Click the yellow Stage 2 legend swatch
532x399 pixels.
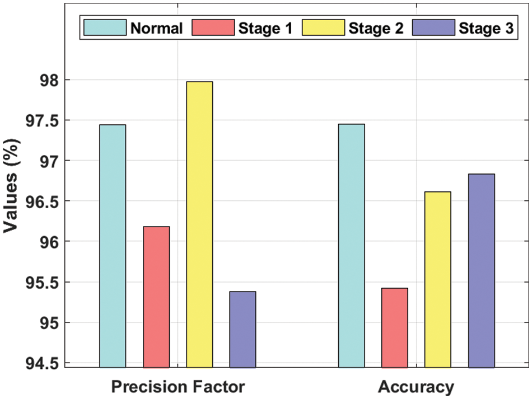pos(323,27)
